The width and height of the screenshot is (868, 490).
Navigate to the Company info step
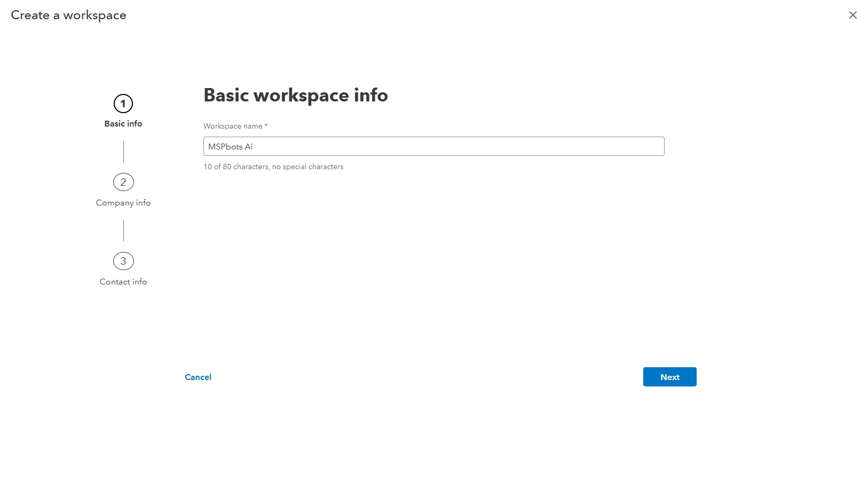tap(123, 202)
